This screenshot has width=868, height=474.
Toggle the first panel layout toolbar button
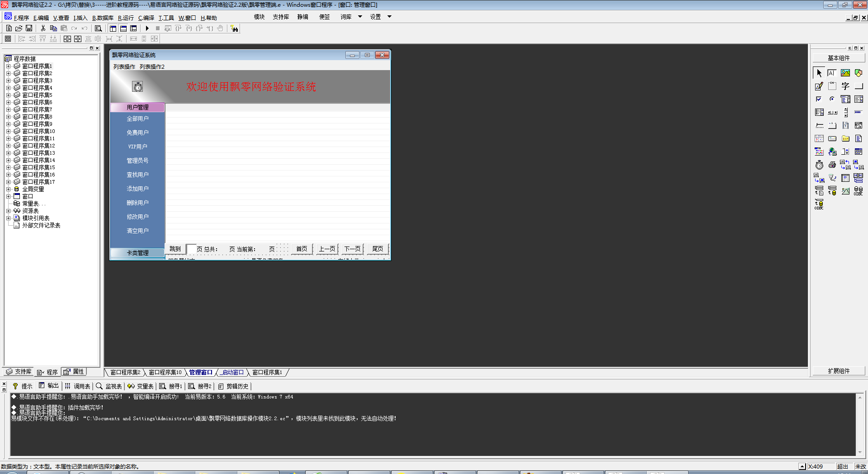pyautogui.click(x=113, y=28)
